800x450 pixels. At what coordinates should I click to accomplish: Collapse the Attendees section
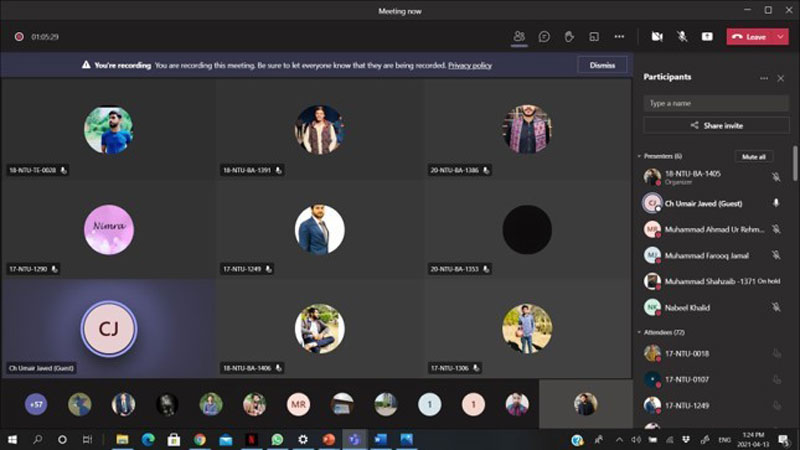coord(640,332)
